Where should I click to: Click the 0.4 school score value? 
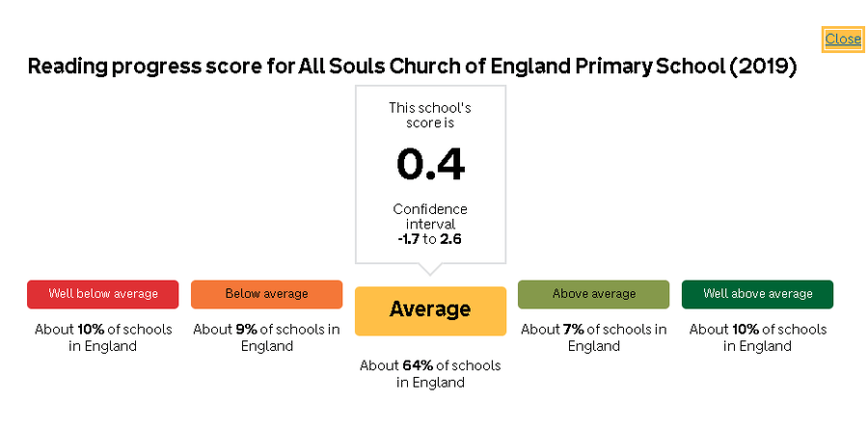coord(431,165)
